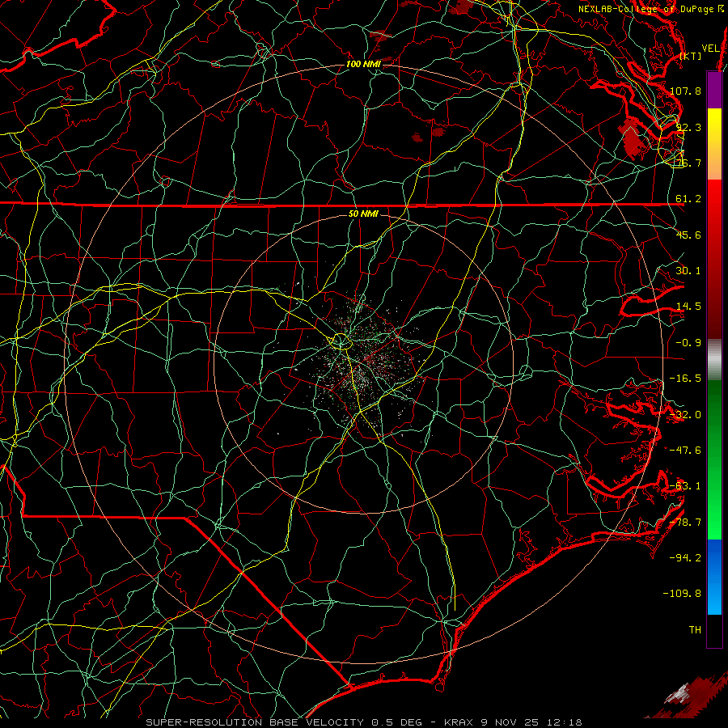This screenshot has height=728, width=728.
Task: Click the black TH band in the legend
Action: (x=714, y=631)
